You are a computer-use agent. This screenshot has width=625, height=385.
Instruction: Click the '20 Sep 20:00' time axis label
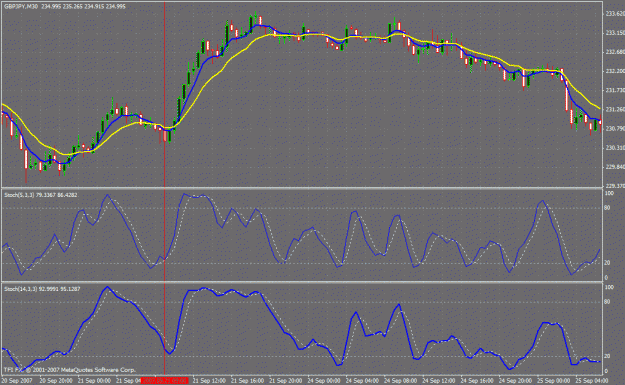(x=55, y=381)
